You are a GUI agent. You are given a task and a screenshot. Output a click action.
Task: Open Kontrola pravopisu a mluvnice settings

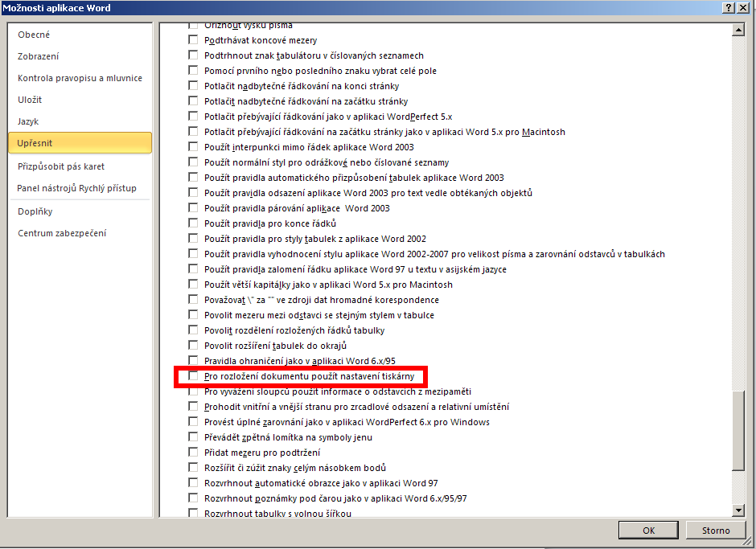coord(80,78)
